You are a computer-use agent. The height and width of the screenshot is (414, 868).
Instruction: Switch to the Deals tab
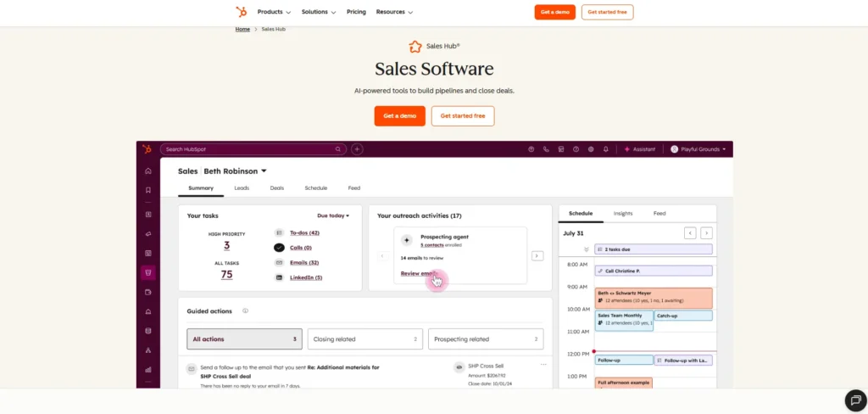pyautogui.click(x=277, y=187)
